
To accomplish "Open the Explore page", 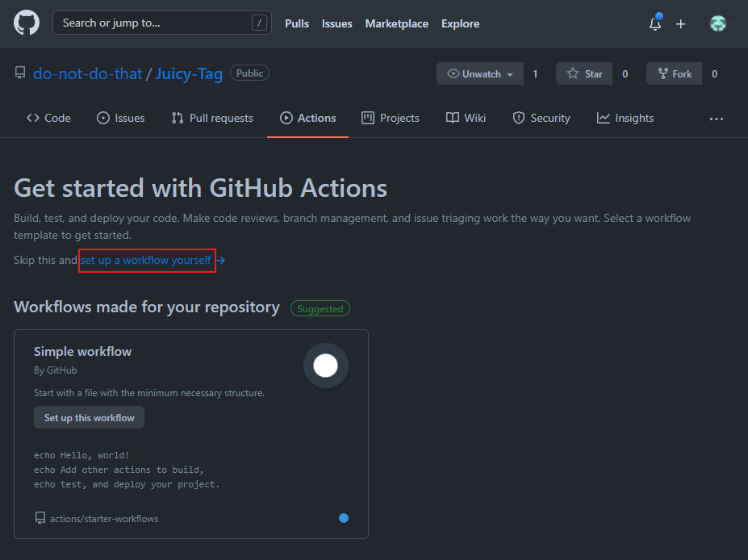I will (460, 23).
